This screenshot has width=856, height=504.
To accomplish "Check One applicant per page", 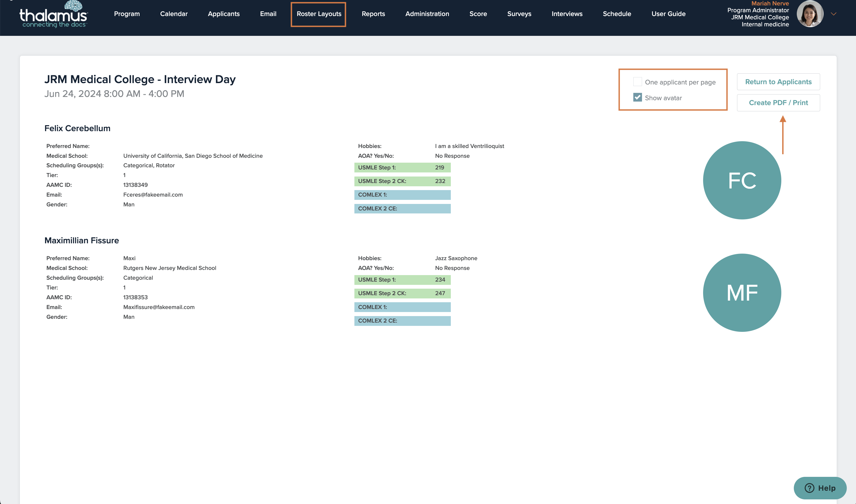I will [x=638, y=82].
